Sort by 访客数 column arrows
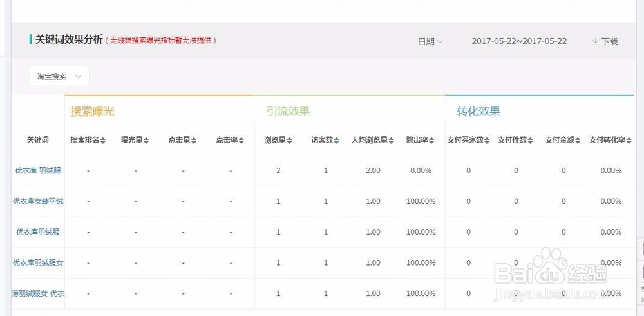 click(336, 141)
